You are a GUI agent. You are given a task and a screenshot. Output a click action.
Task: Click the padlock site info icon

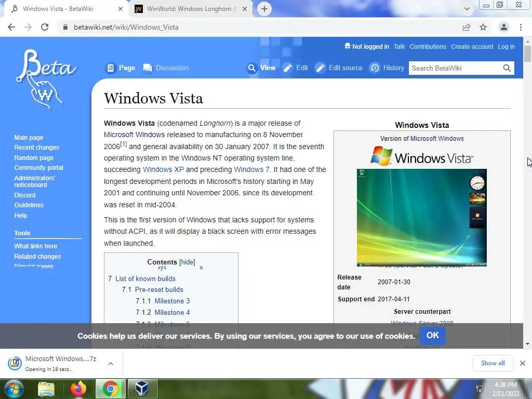(65, 27)
